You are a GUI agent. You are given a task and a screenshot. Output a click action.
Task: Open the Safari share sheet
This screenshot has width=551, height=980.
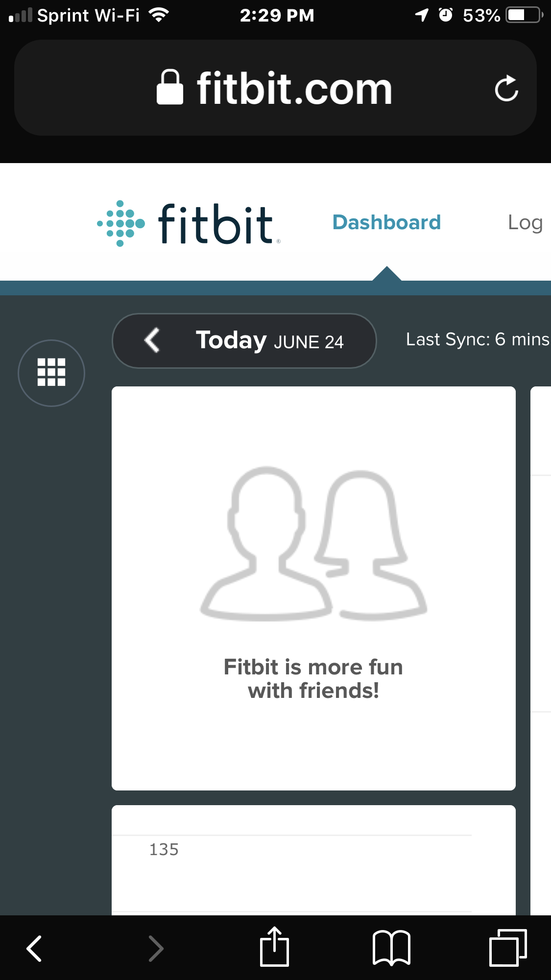[x=274, y=947]
